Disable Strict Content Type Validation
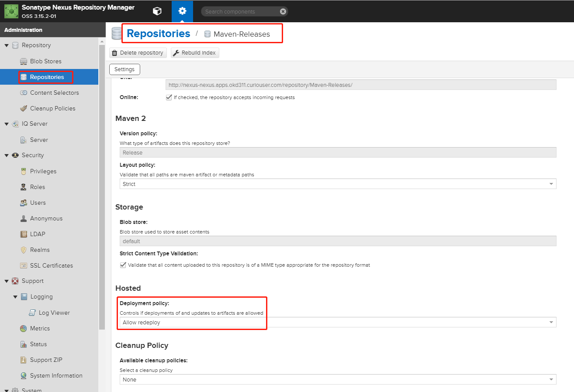The image size is (574, 392). pyautogui.click(x=123, y=265)
